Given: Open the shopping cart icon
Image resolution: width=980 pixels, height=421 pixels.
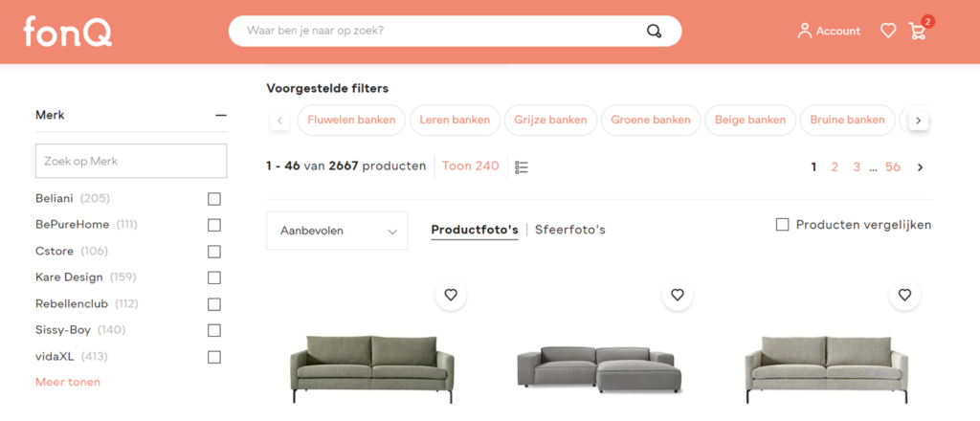Looking at the screenshot, I should coord(918,31).
